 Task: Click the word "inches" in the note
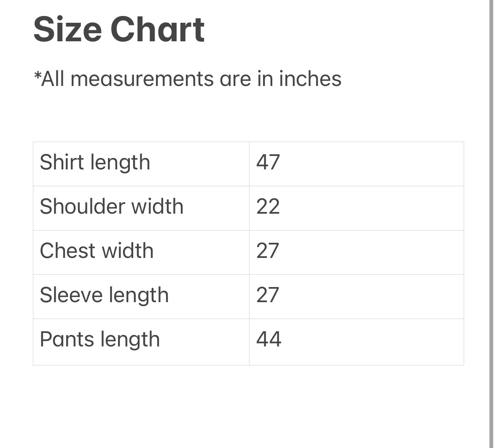pos(310,79)
